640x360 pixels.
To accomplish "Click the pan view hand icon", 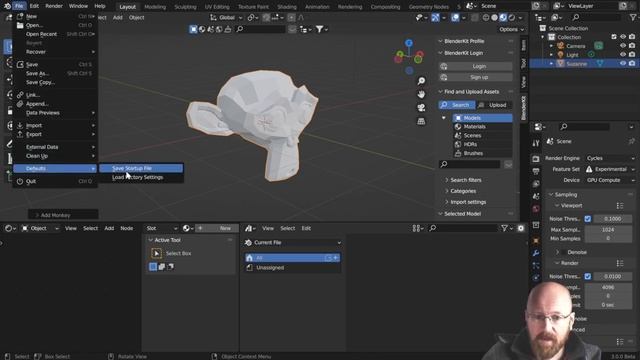I will 421,94.
